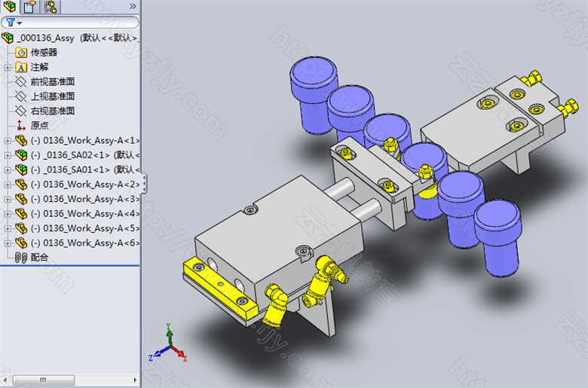
Task: Expand the 0136_Work_Assy-A<1> component
Action: click(8, 141)
